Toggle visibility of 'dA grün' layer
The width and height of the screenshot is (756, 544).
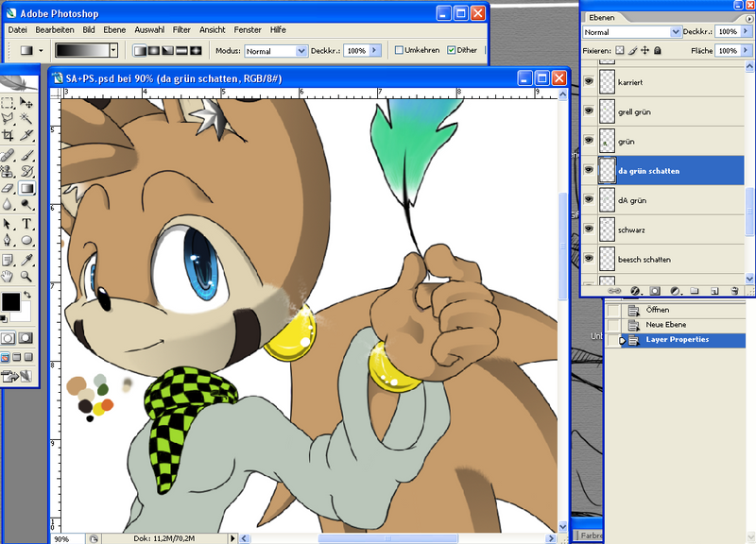[589, 199]
